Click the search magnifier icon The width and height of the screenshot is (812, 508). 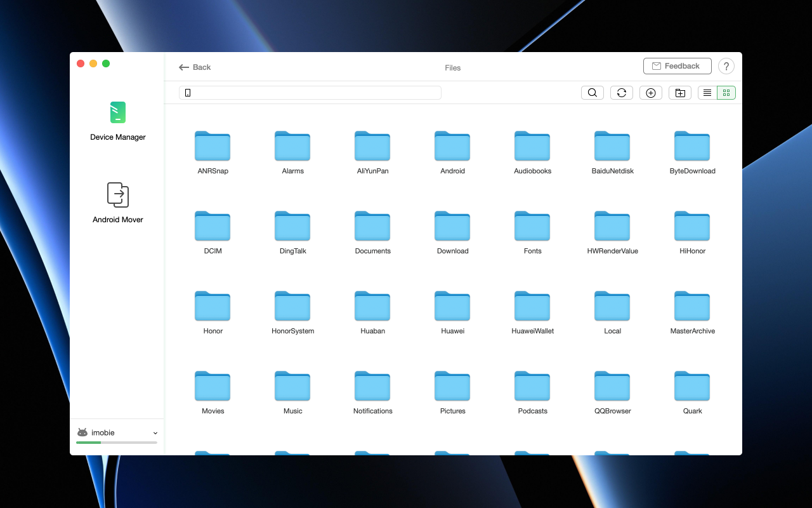tap(592, 93)
